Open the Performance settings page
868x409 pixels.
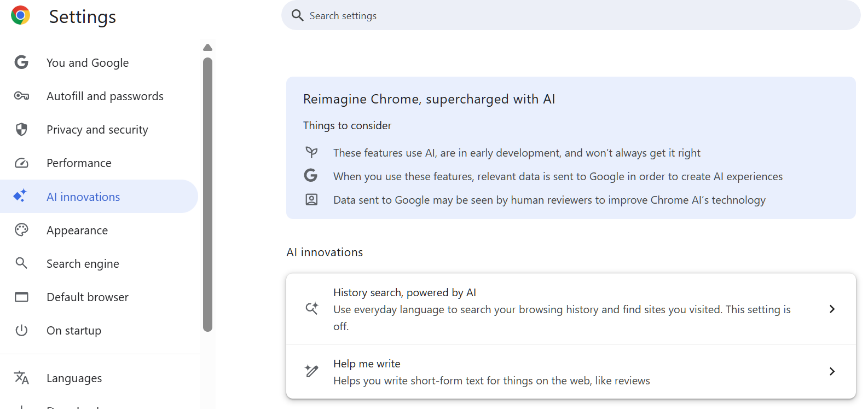coord(99,163)
